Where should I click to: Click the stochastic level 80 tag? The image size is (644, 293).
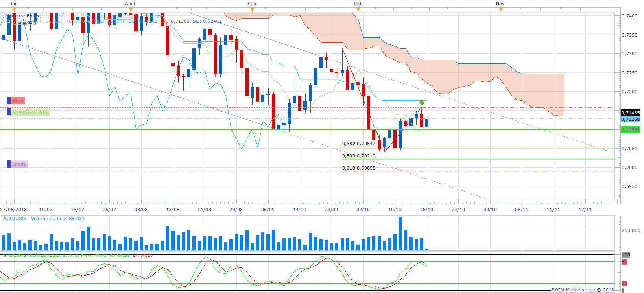[x=624, y=262]
